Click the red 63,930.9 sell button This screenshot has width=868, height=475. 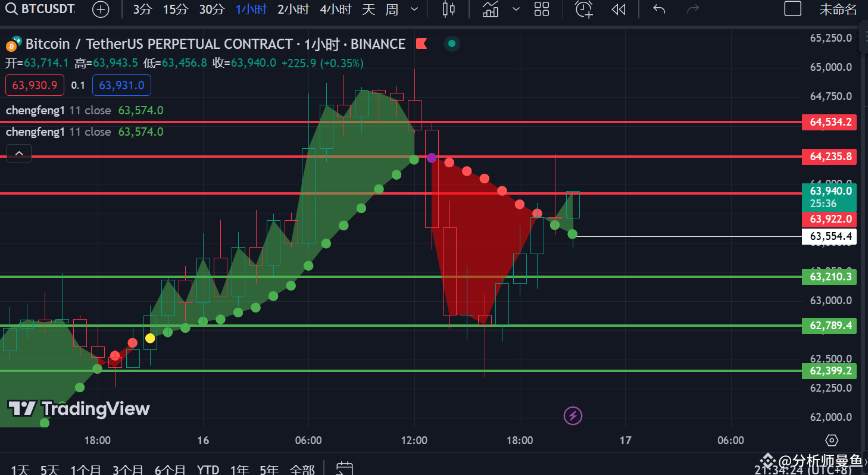point(35,85)
